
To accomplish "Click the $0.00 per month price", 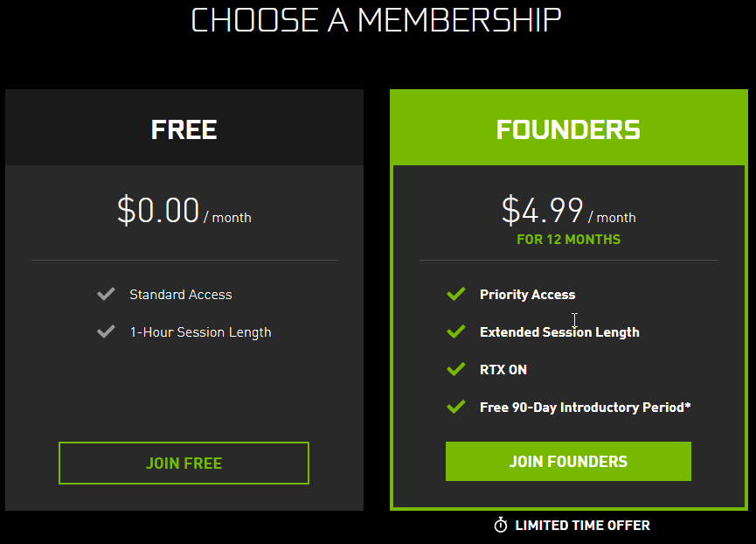I will (184, 211).
